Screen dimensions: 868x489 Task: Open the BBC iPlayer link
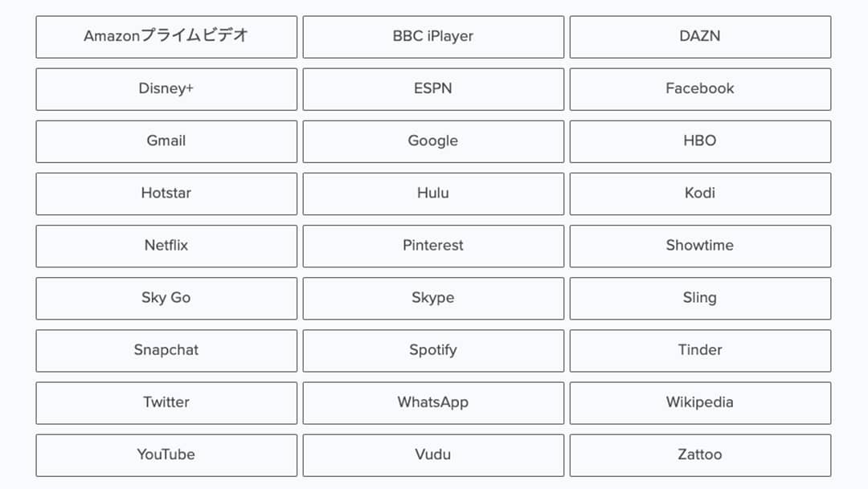433,37
